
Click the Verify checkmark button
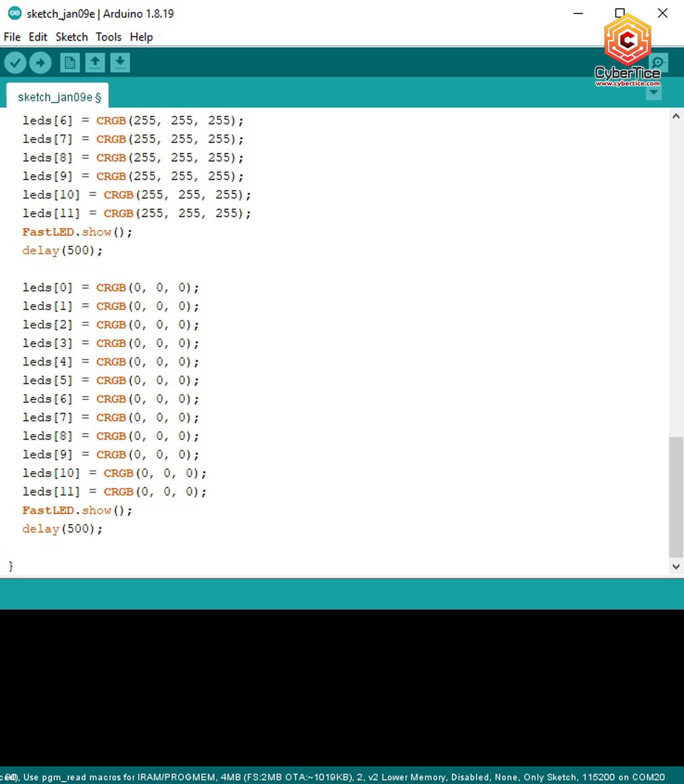pos(15,63)
